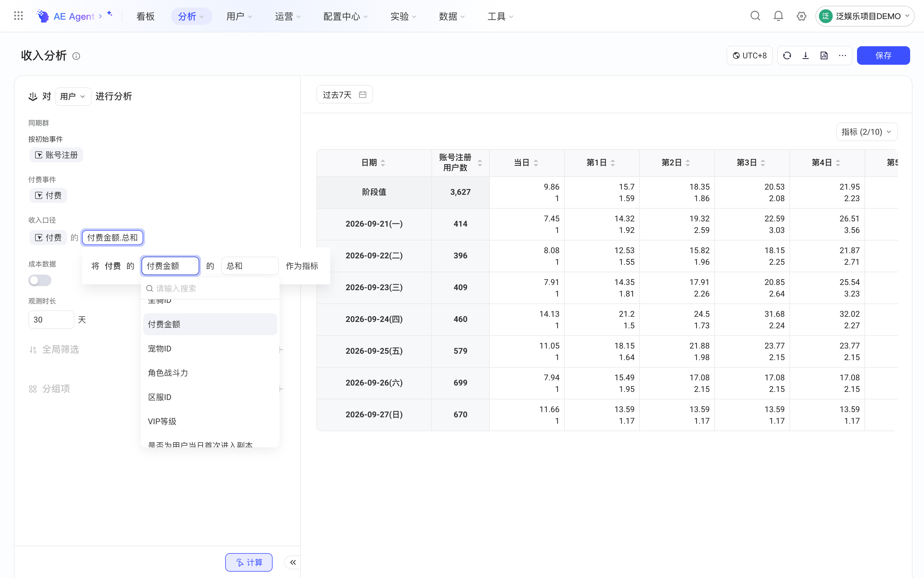Click the 账号注册 initial event tag
924x578 pixels.
point(56,155)
